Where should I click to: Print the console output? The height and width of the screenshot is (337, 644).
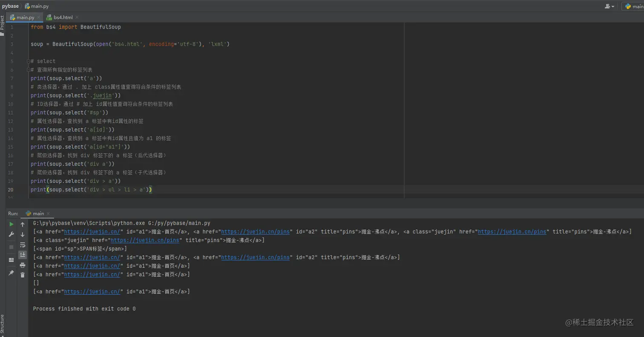coord(23,265)
